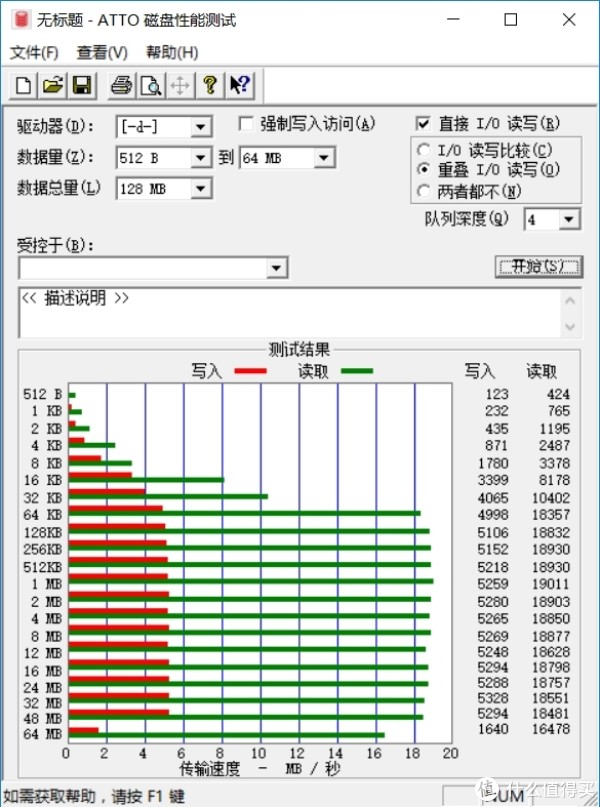Click read value 10402 for 32 KB
Screen dimensions: 600x807
point(551,498)
